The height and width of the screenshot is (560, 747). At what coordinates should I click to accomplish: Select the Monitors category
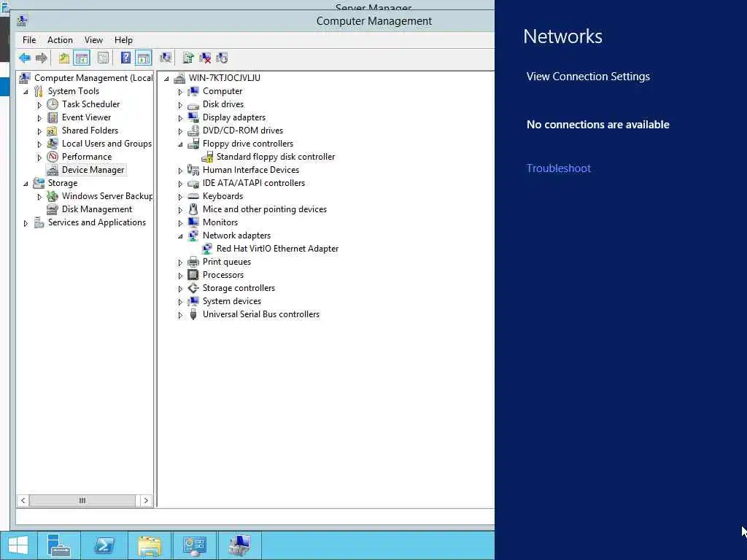tap(220, 222)
